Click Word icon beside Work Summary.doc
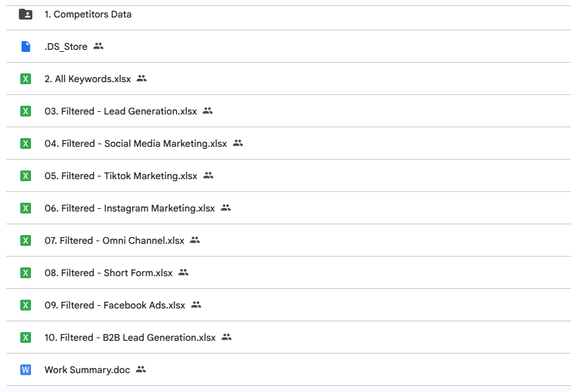 click(x=26, y=370)
